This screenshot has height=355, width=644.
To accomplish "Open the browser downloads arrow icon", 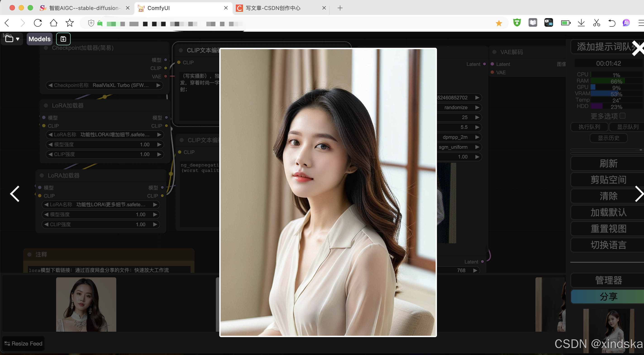I will (581, 23).
